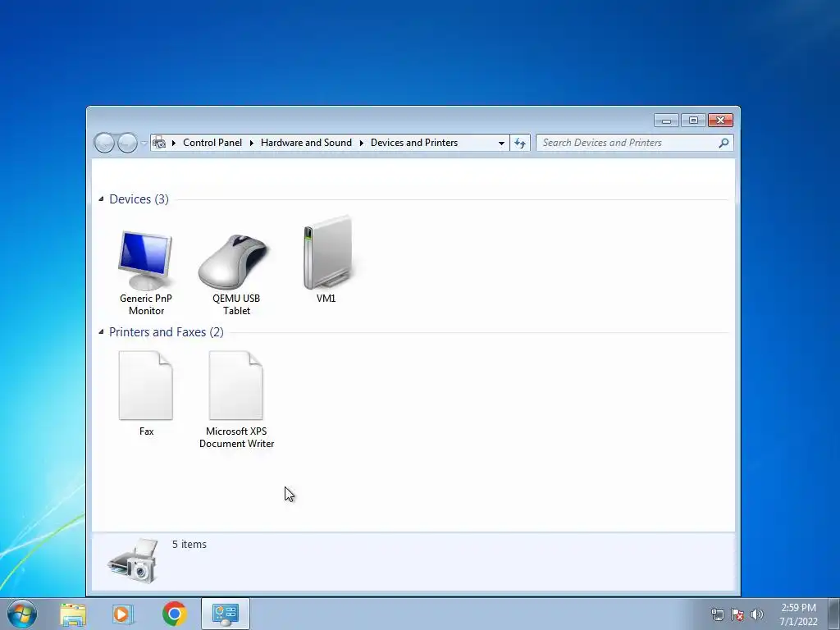Navigate to Control Panel breadcrumb
The width and height of the screenshot is (840, 630).
(212, 143)
